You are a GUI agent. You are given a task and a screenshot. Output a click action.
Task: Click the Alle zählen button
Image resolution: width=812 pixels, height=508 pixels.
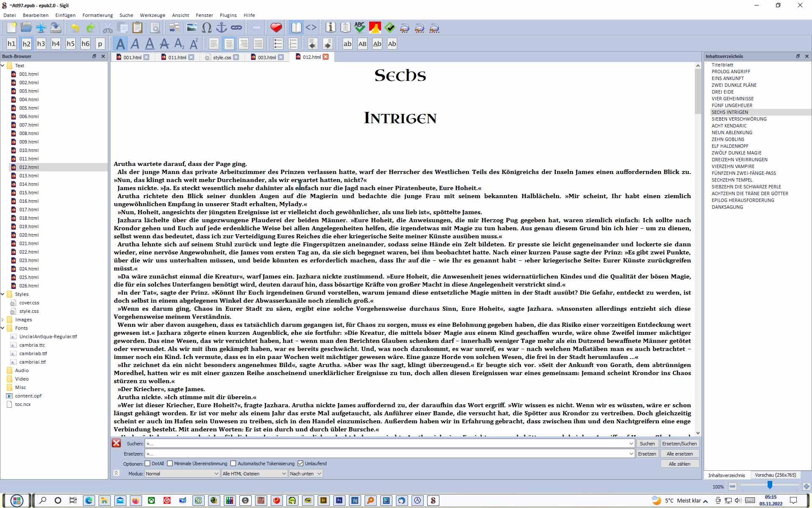click(x=679, y=464)
